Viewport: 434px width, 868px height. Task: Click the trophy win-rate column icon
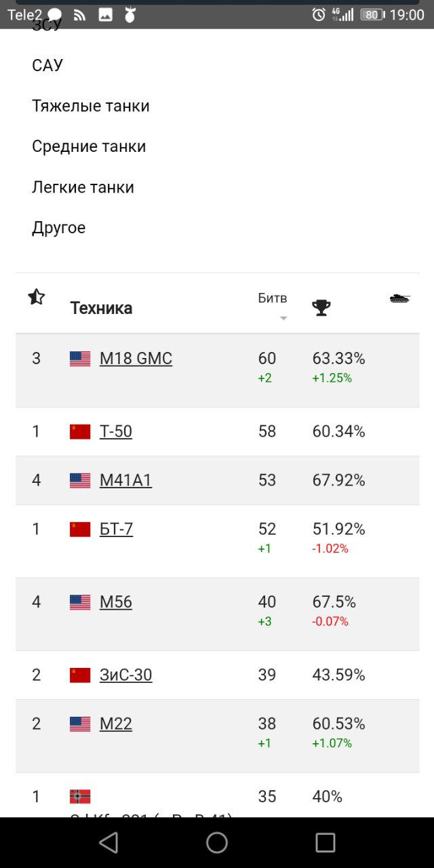pos(321,308)
